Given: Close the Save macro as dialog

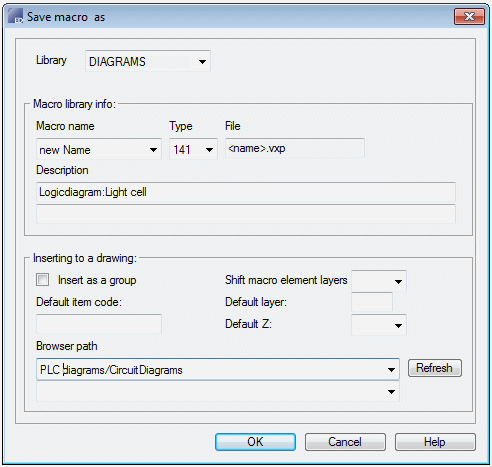Looking at the screenshot, I should pos(469,16).
